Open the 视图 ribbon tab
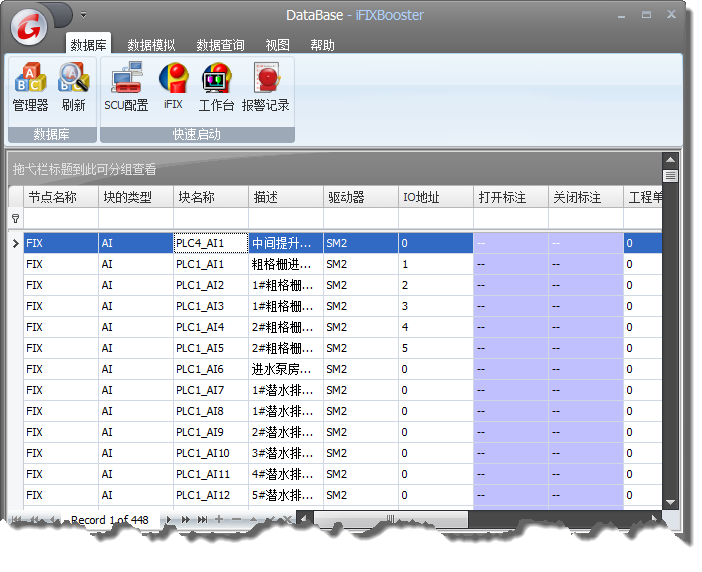The height and width of the screenshot is (572, 702). tap(278, 45)
